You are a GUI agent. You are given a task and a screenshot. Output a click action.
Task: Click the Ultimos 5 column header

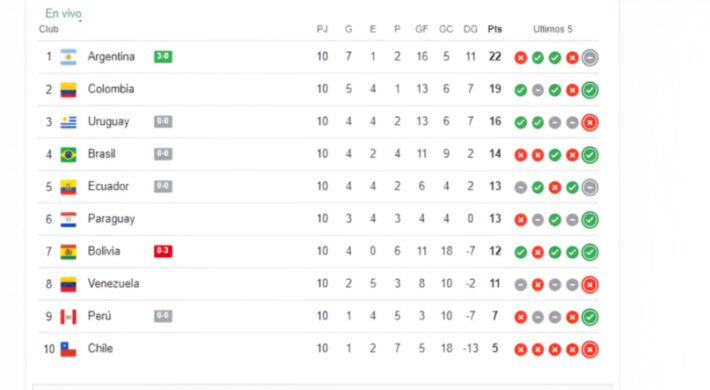552,29
